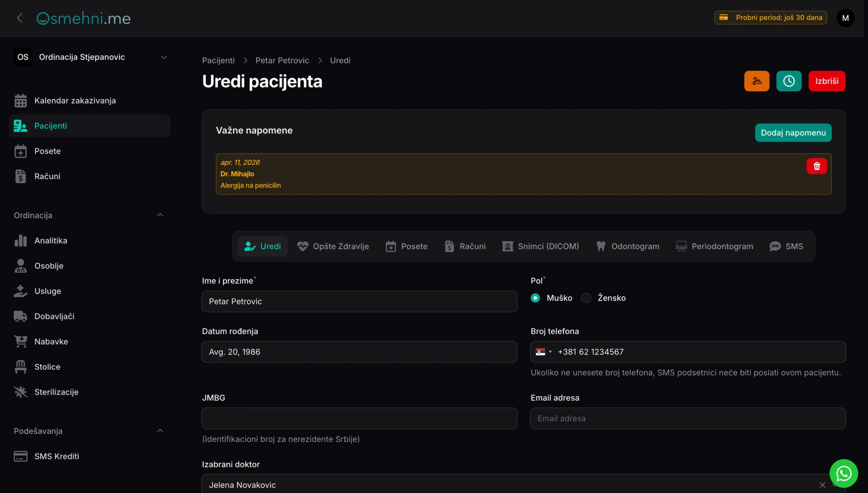Open the Osmehni.me logo home link
The image size is (868, 493).
coord(84,18)
